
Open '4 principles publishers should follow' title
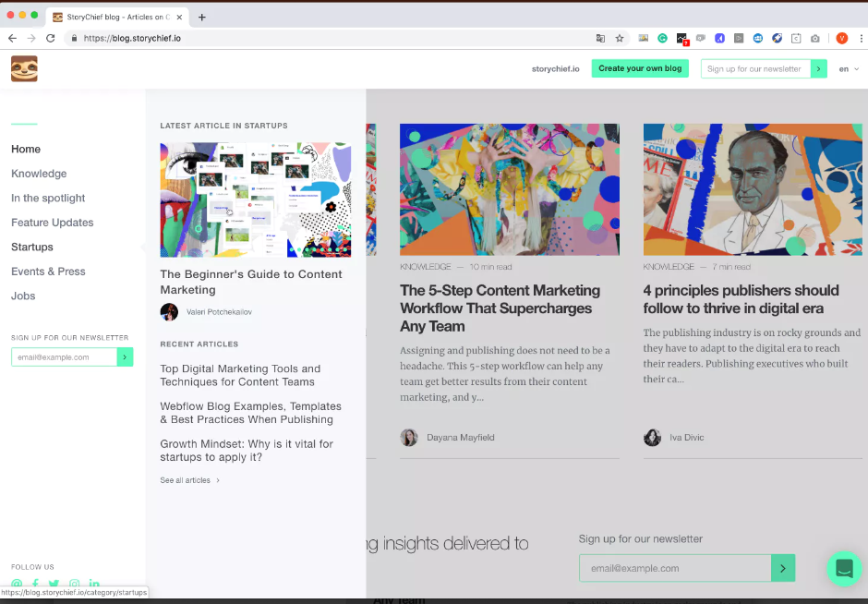(x=741, y=299)
